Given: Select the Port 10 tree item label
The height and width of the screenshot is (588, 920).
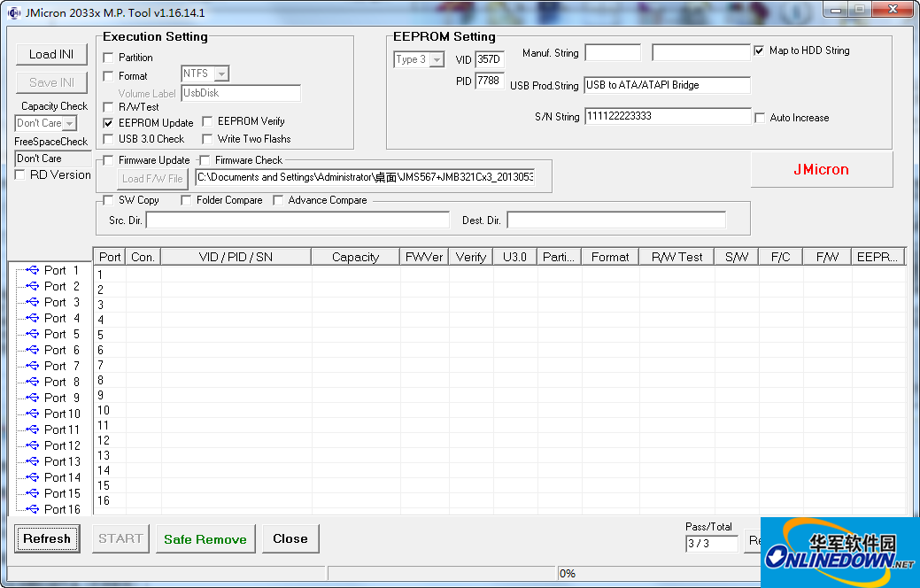Looking at the screenshot, I should click(62, 414).
